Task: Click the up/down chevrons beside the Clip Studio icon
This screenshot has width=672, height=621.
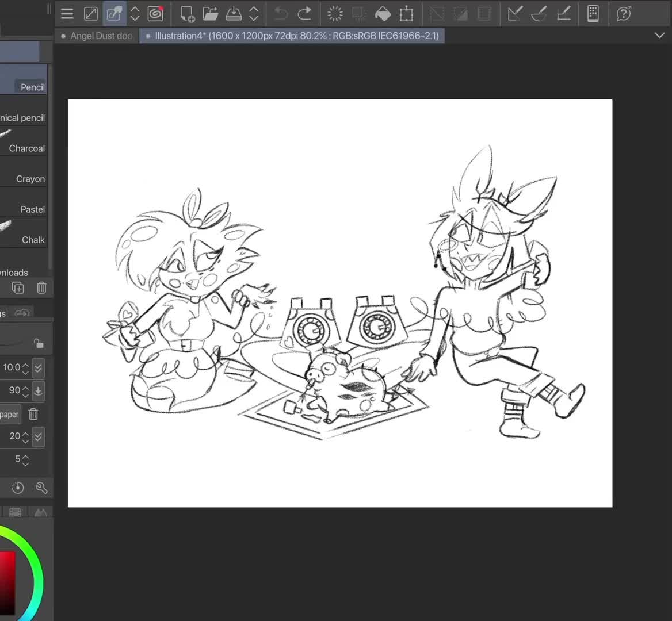Action: coord(135,14)
